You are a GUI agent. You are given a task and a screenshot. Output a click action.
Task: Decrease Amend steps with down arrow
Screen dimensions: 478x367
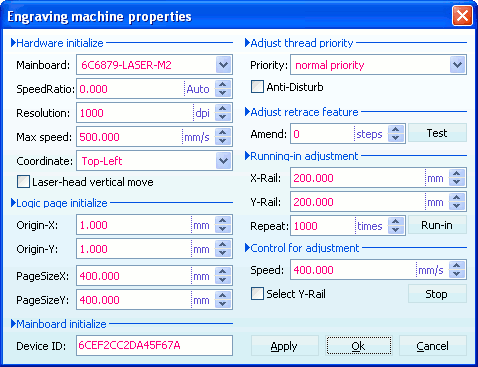(x=396, y=138)
